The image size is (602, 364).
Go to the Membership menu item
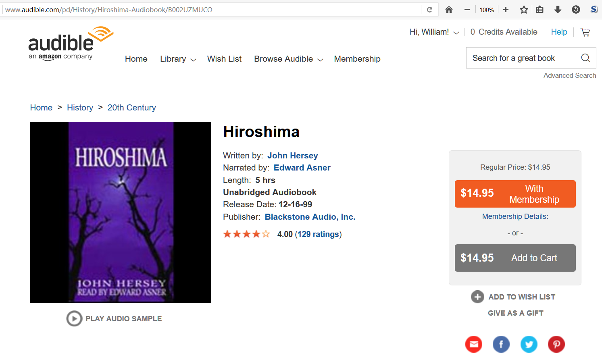point(357,59)
